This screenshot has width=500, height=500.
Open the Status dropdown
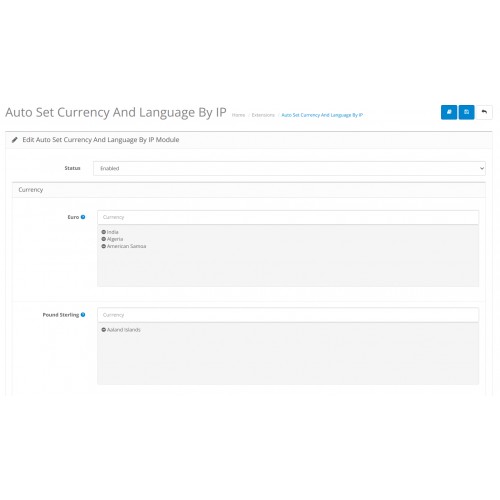click(x=289, y=168)
